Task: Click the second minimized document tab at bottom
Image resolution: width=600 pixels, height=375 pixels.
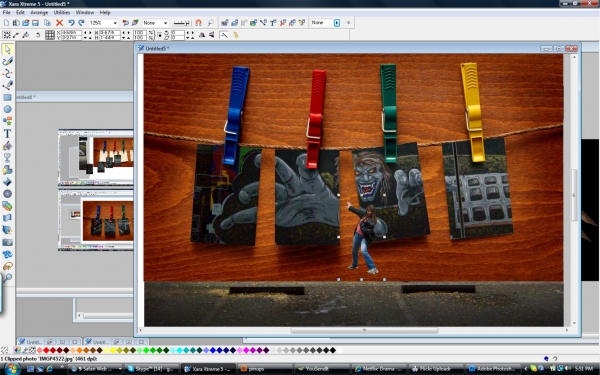Action: [x=116, y=341]
